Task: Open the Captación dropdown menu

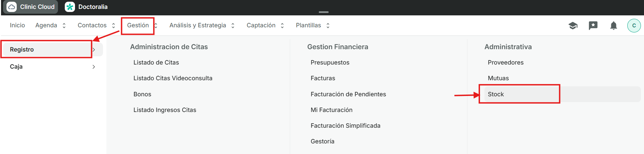Action: [x=265, y=26]
